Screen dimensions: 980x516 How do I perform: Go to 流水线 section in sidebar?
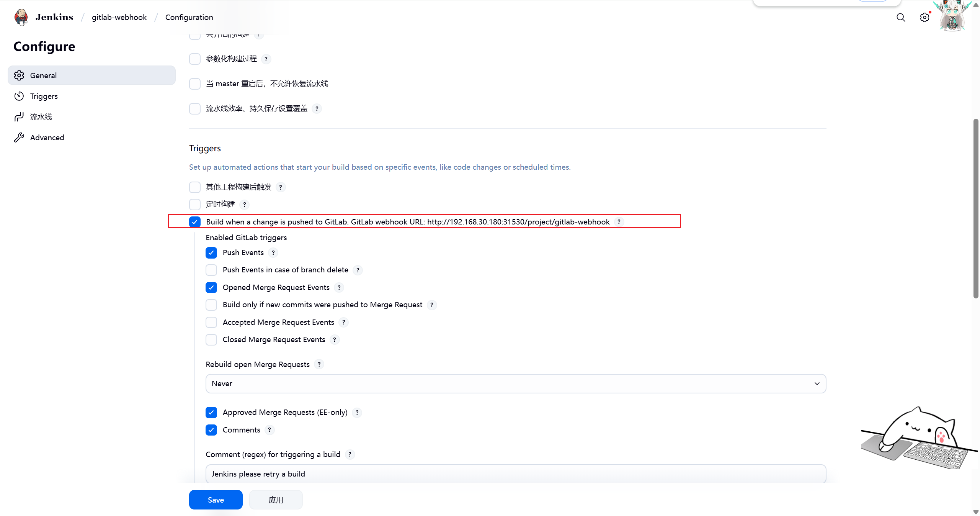(91, 117)
